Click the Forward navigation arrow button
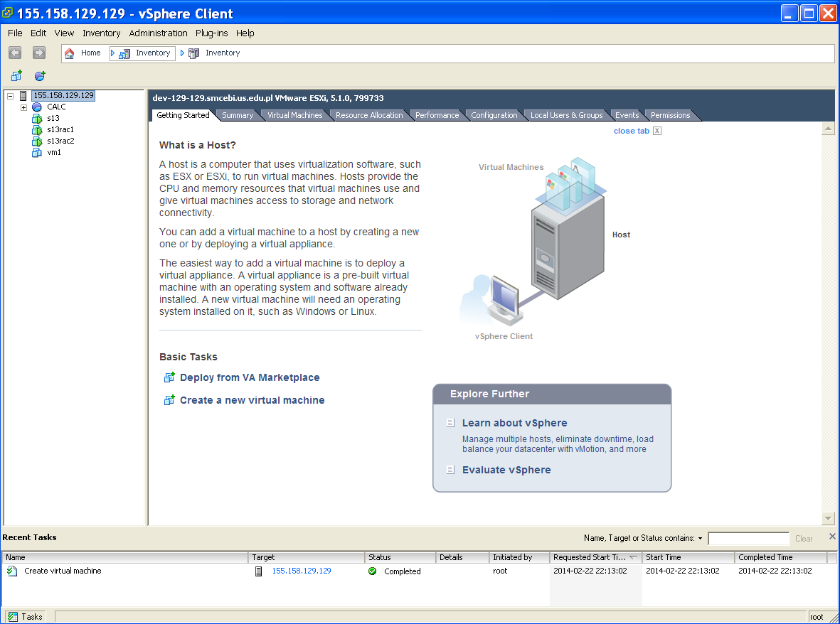 38,53
